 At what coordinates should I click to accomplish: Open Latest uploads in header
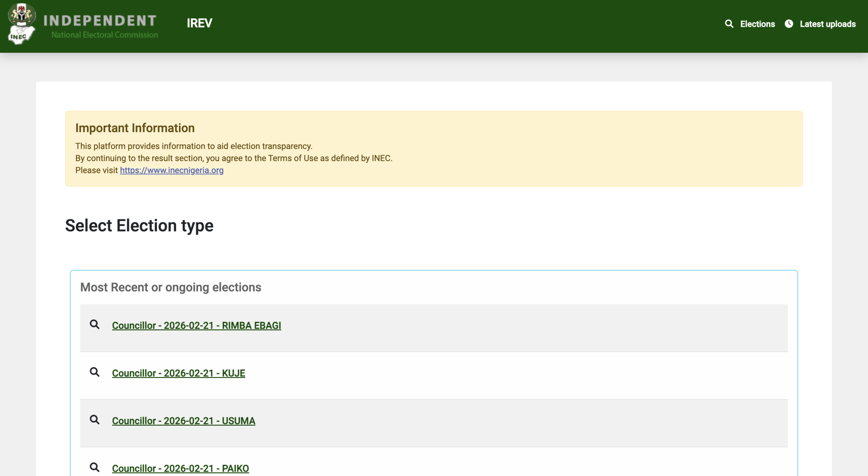point(828,24)
